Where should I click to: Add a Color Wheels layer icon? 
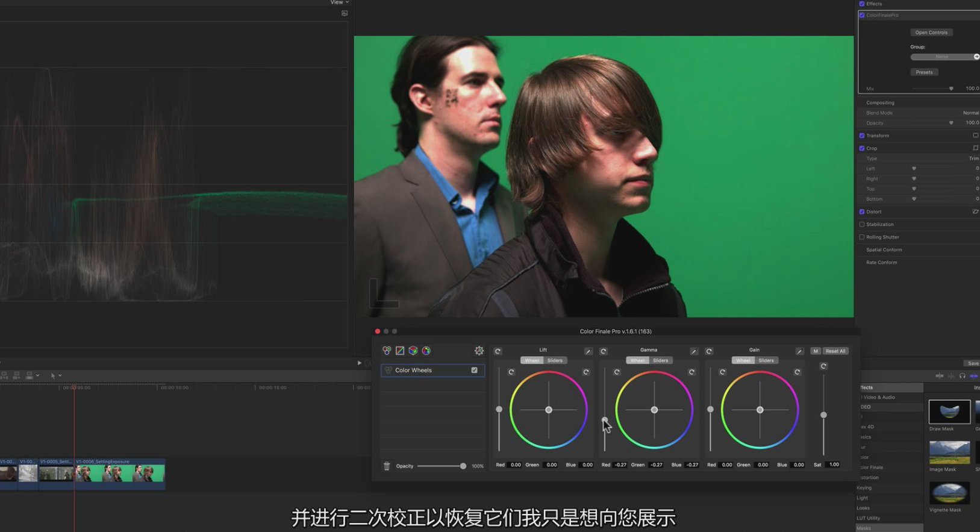[x=387, y=351]
